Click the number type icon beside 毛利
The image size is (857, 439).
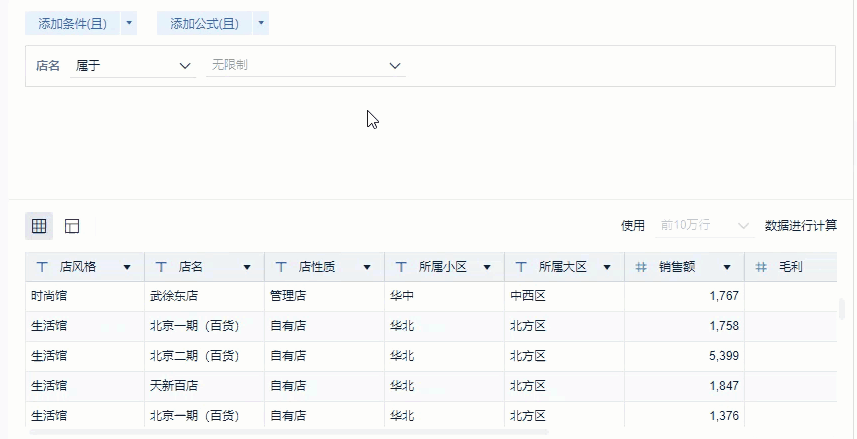coord(761,267)
